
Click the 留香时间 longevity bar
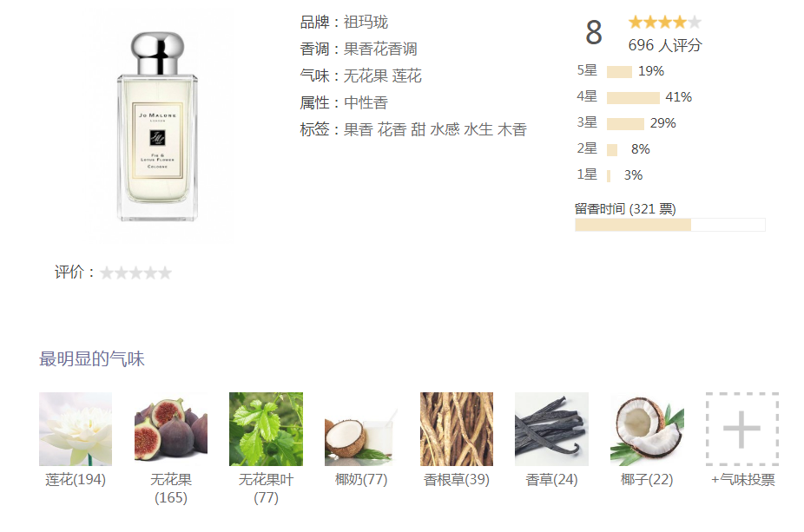670,225
